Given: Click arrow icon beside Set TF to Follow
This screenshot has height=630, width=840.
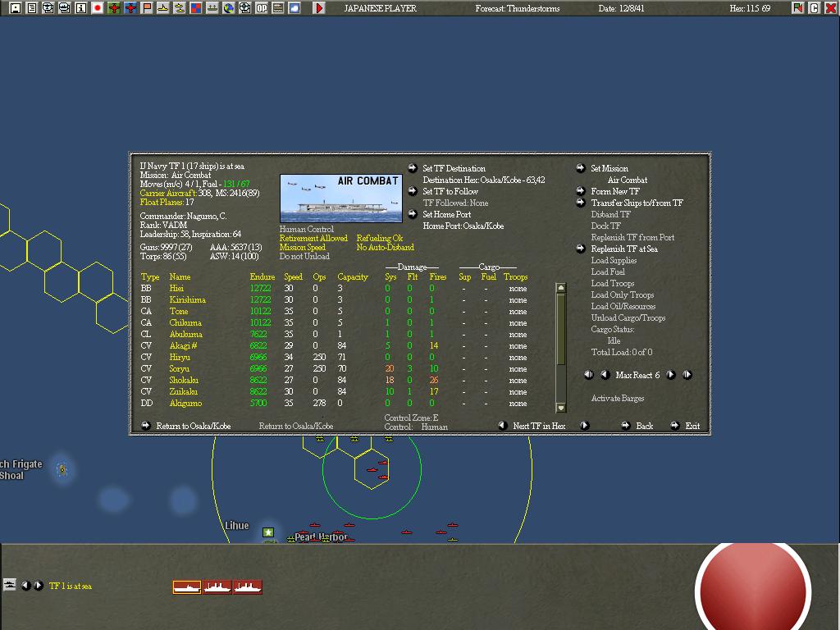Looking at the screenshot, I should [413, 191].
